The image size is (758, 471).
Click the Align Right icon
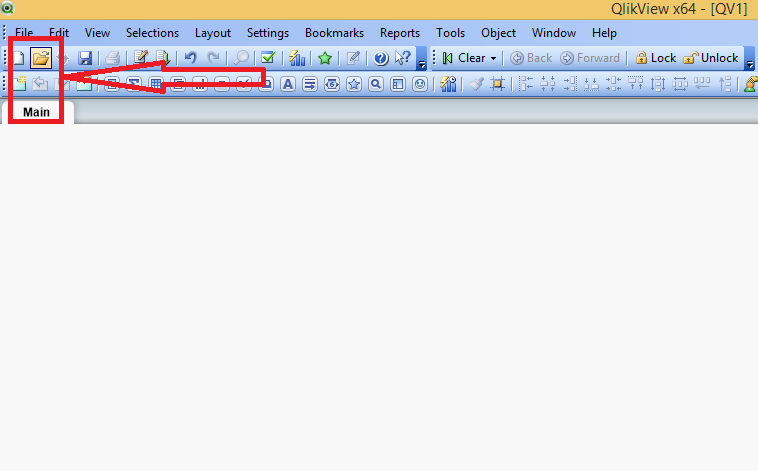570,84
